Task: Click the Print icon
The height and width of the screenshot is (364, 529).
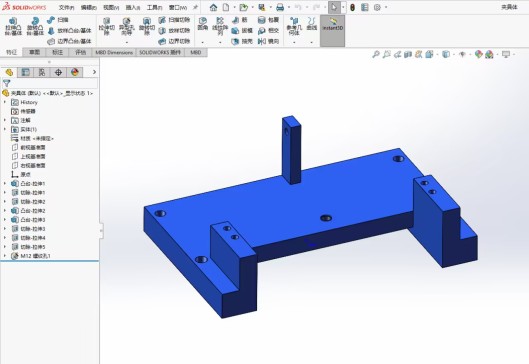Action: tap(280, 7)
